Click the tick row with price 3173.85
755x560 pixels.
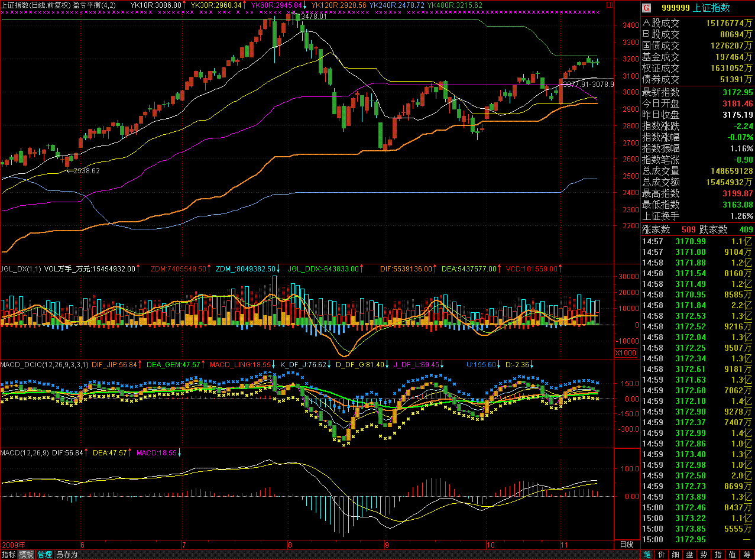[x=698, y=529]
